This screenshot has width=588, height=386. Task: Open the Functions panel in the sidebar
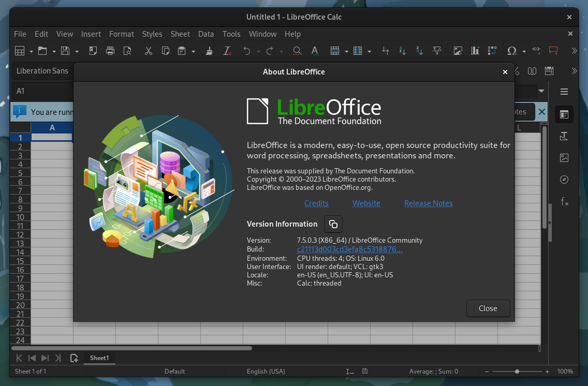(x=564, y=202)
